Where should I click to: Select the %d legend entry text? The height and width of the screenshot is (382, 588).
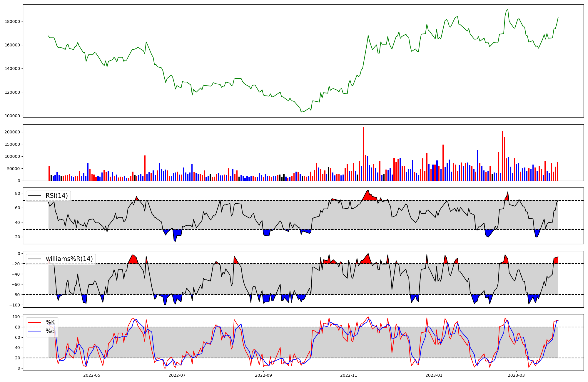(x=50, y=331)
